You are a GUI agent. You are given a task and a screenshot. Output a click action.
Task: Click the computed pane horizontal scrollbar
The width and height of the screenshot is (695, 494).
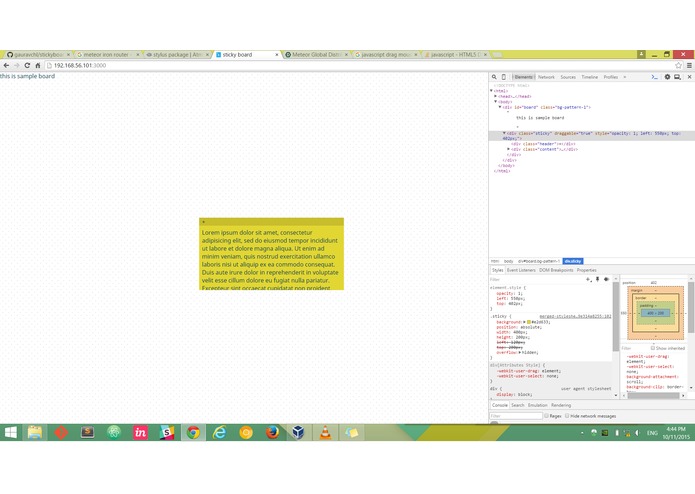653,396
